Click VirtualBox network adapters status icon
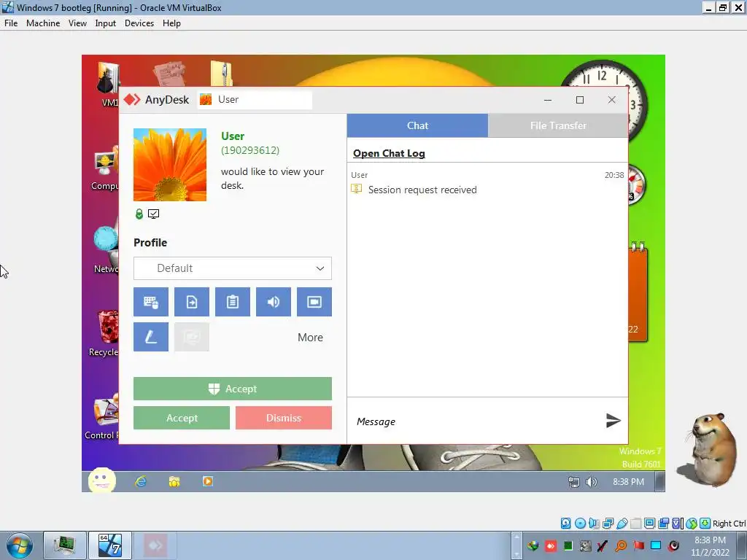Image resolution: width=747 pixels, height=560 pixels. pyautogui.click(x=608, y=524)
